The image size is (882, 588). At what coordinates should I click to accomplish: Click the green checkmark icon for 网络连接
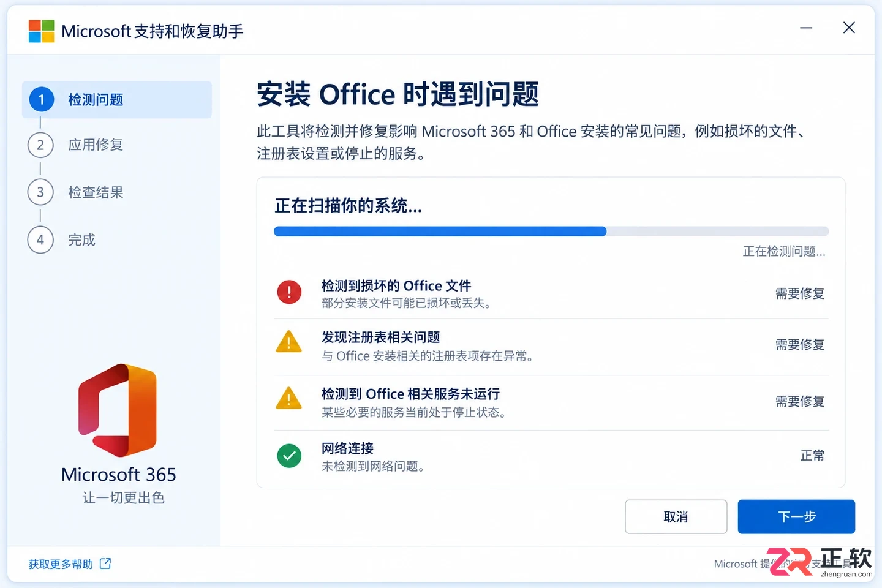[x=289, y=456]
